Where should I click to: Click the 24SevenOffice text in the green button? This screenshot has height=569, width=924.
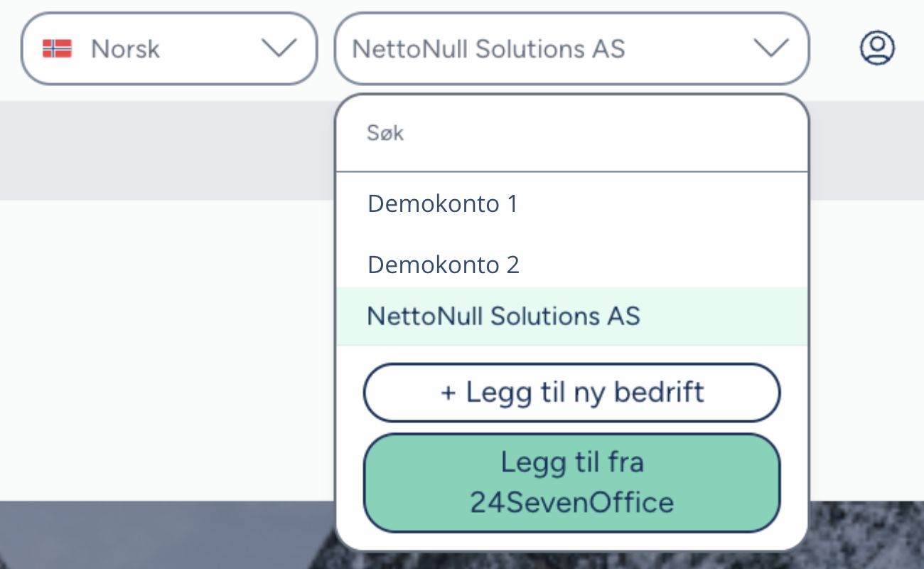[571, 503]
